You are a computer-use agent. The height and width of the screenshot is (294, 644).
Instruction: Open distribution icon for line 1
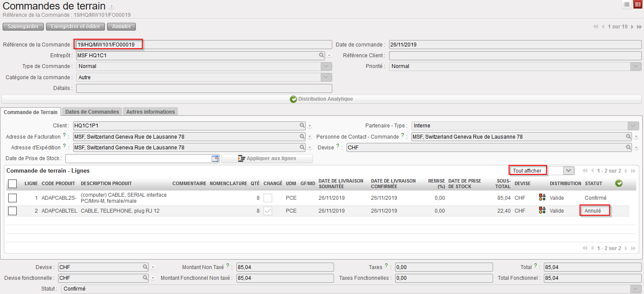tap(542, 198)
